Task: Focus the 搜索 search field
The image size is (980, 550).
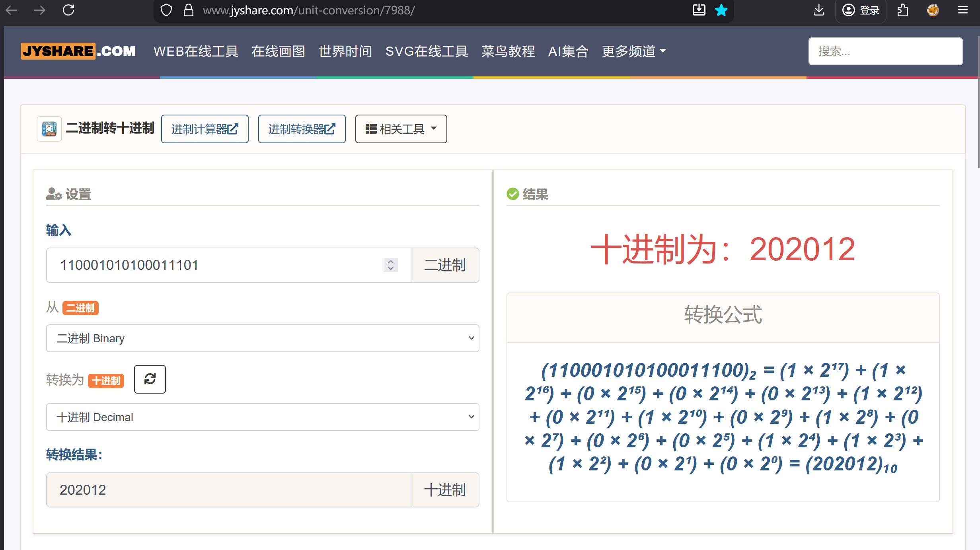Action: (x=885, y=51)
